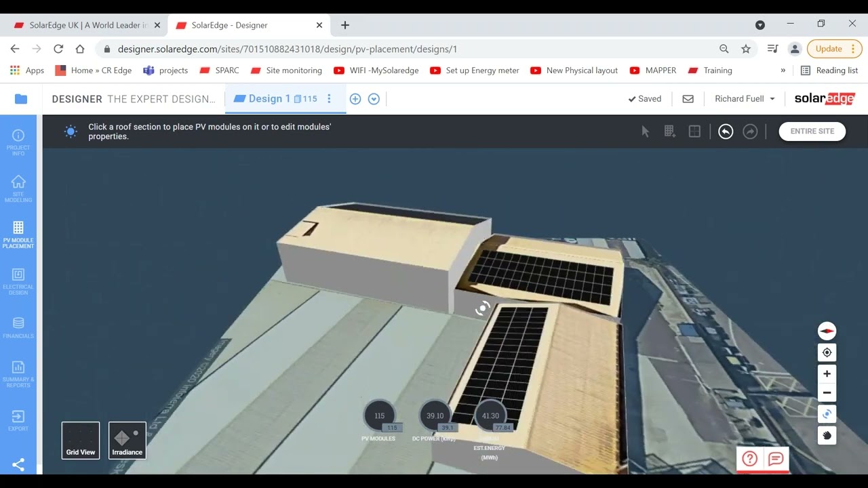Go back to previous page
This screenshot has height=488, width=868.
tap(15, 49)
